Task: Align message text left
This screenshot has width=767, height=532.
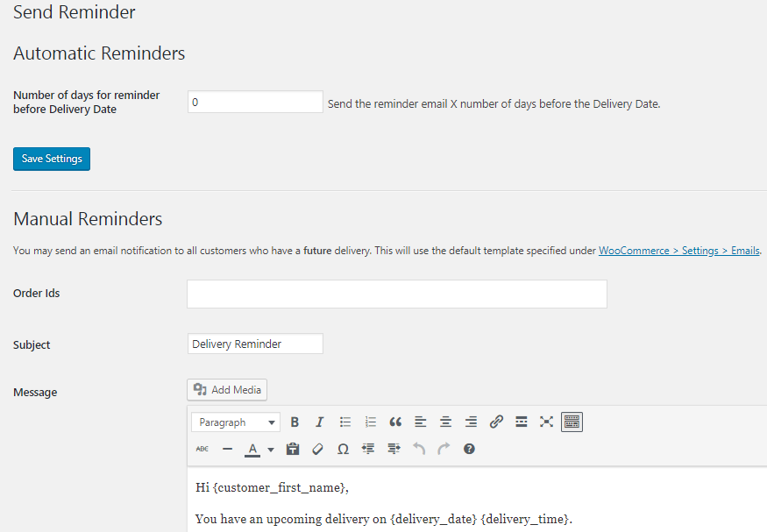Action: pyautogui.click(x=420, y=422)
